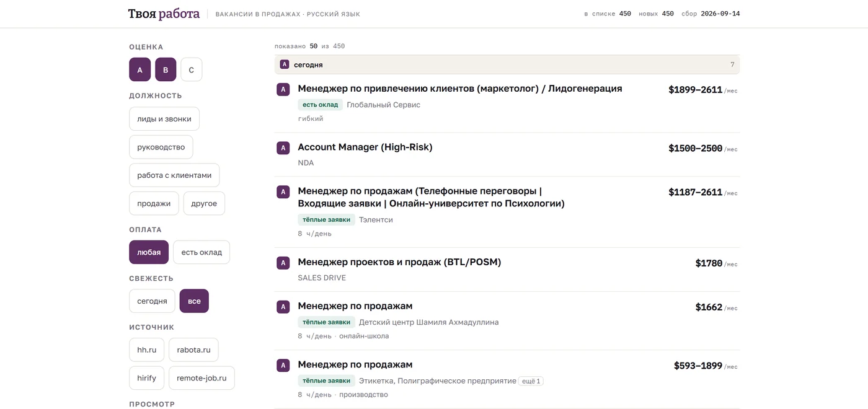Viewport: 868px width, 409px height.
Task: Select freshness option 'все'
Action: click(194, 301)
